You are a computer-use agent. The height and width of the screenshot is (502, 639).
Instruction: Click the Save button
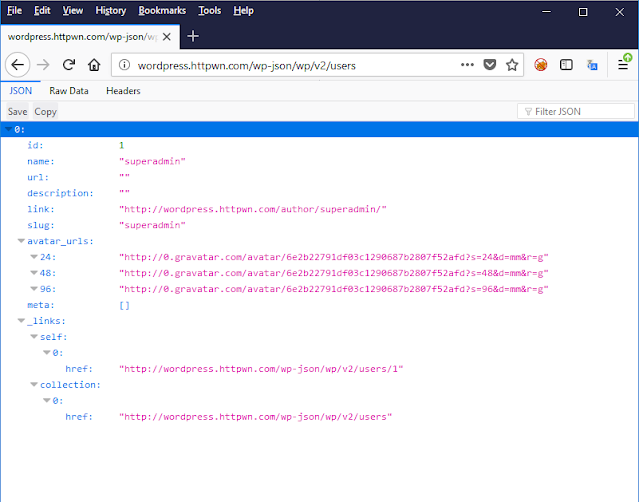pyautogui.click(x=18, y=112)
